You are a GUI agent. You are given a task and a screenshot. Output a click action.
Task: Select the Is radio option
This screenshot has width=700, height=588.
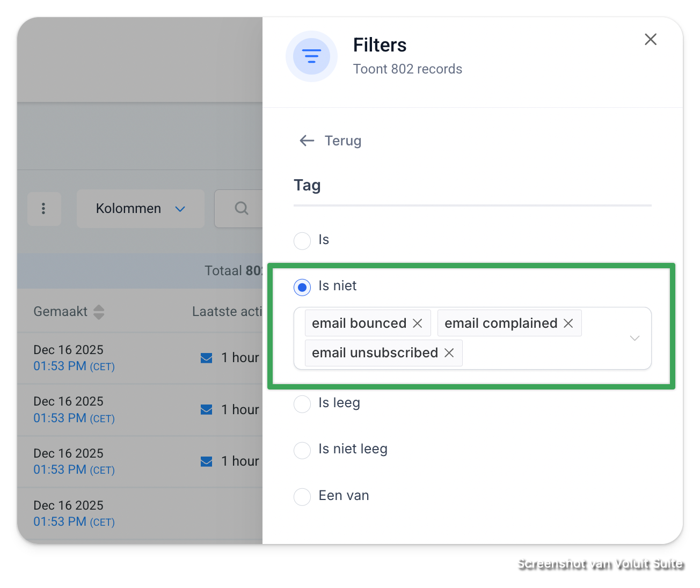click(x=302, y=241)
